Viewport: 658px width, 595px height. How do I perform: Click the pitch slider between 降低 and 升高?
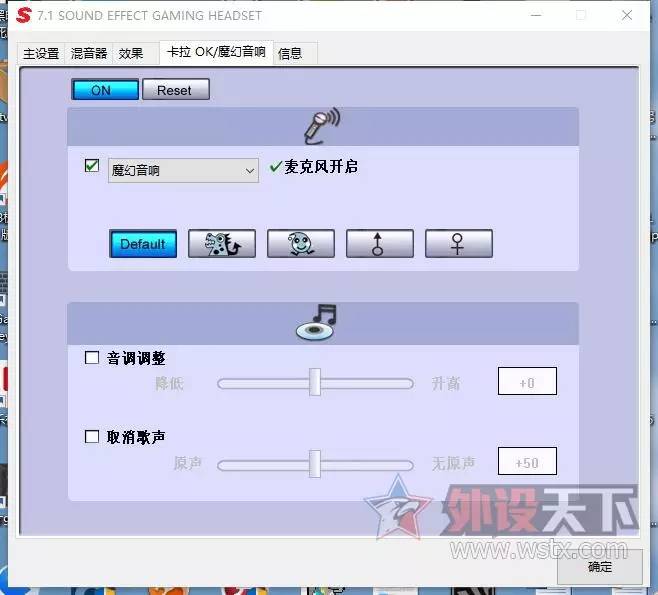(315, 383)
